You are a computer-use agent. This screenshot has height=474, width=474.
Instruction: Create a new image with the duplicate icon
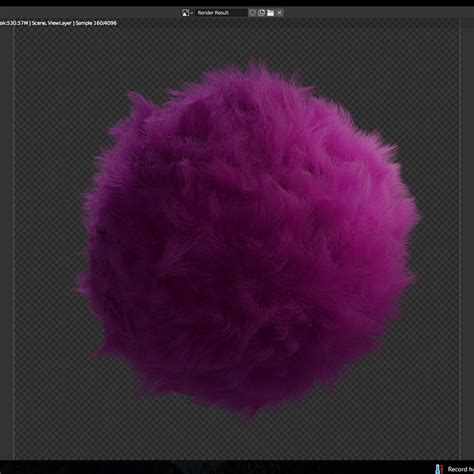(262, 13)
